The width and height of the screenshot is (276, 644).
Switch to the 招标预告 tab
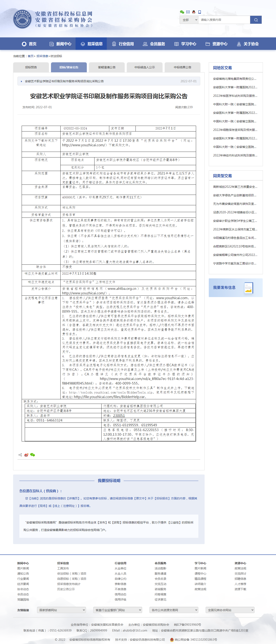tap(31, 67)
